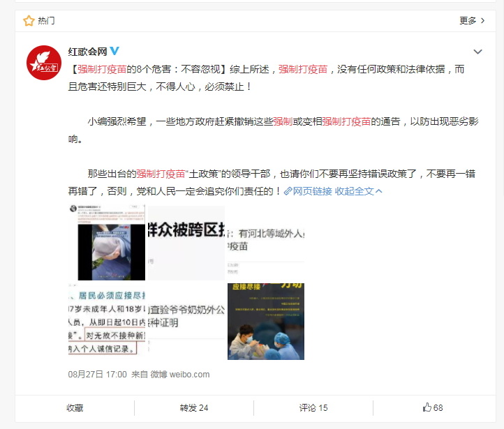The height and width of the screenshot is (429, 504).
Task: Open the 有河北等域外人 thumbnail
Action: pyautogui.click(x=266, y=242)
